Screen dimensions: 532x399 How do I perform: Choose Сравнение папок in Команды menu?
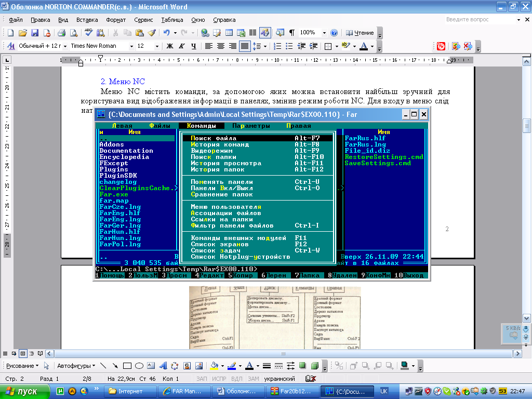221,194
